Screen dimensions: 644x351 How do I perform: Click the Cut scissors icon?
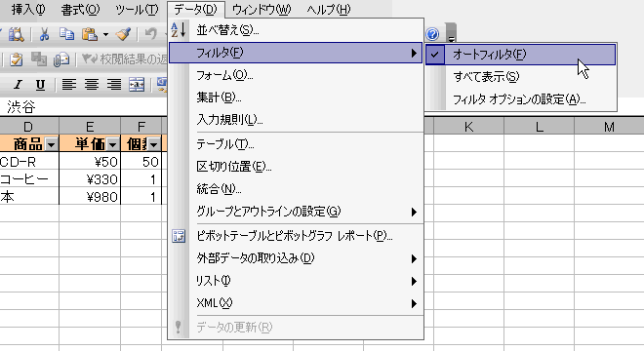pyautogui.click(x=44, y=34)
